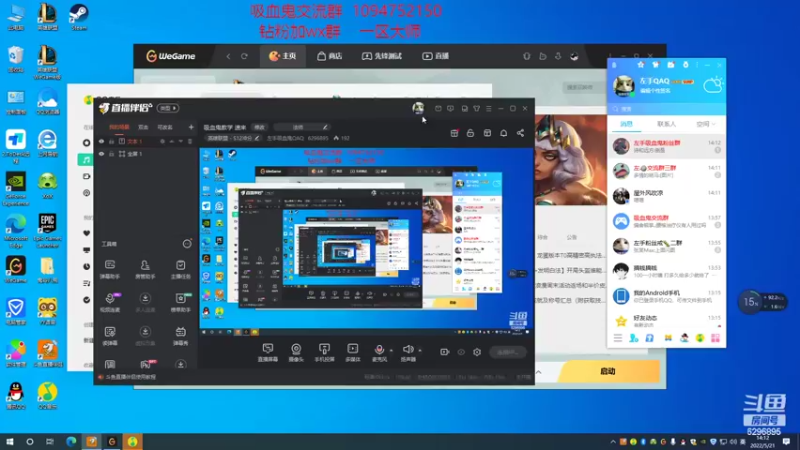Expand the arrow beside WeGame 启动 button

(539, 372)
